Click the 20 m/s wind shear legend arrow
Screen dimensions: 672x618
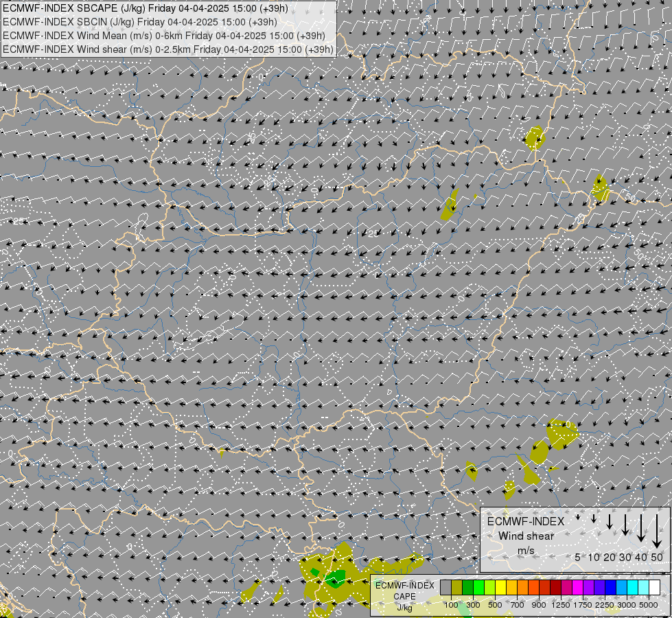(610, 521)
